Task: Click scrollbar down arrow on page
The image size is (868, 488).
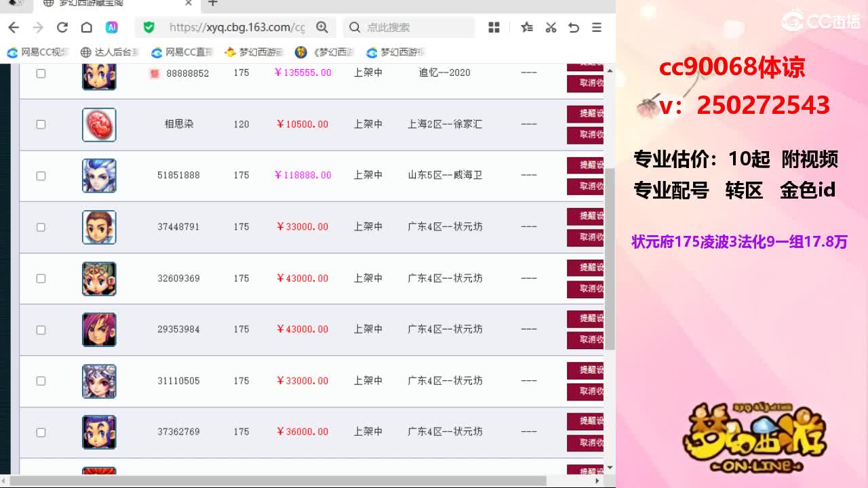Action: click(x=610, y=468)
